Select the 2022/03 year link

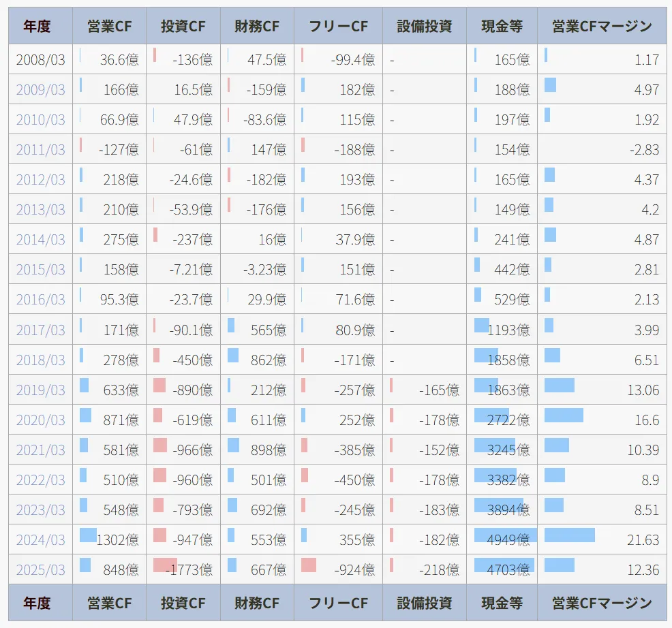point(41,480)
